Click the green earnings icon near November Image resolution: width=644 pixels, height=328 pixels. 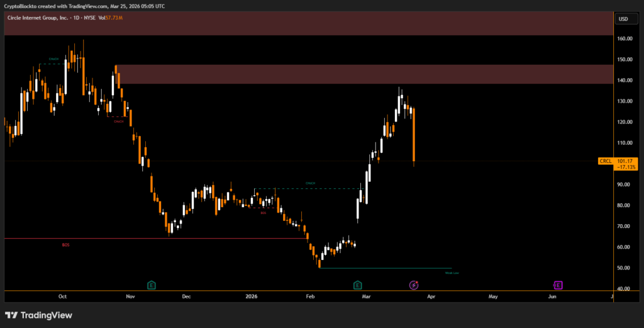(x=152, y=285)
